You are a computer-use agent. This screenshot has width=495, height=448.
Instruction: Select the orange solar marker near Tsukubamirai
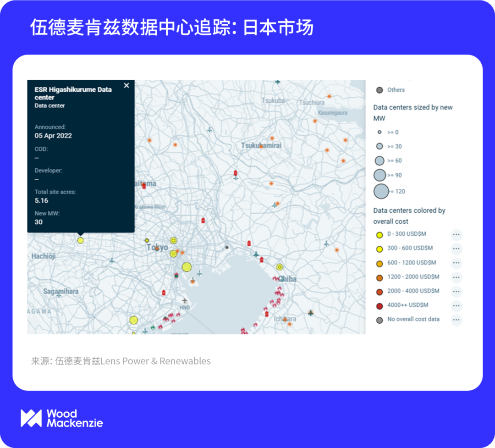coord(261,146)
